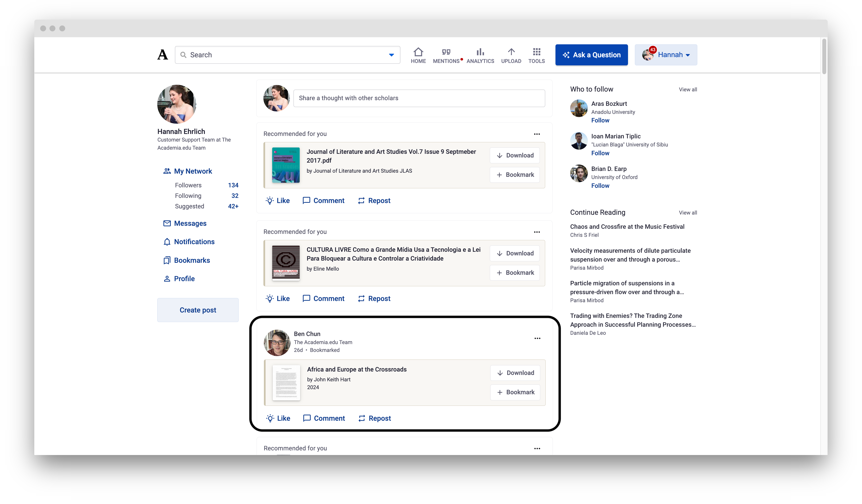This screenshot has height=504, width=862.
Task: Open the Hannah account dropdown
Action: [x=666, y=55]
